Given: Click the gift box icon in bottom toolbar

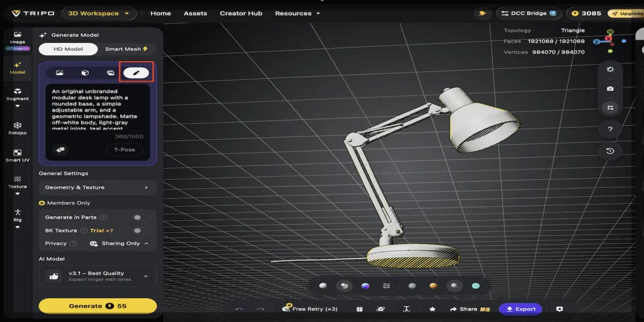Looking at the screenshot, I should [359, 309].
